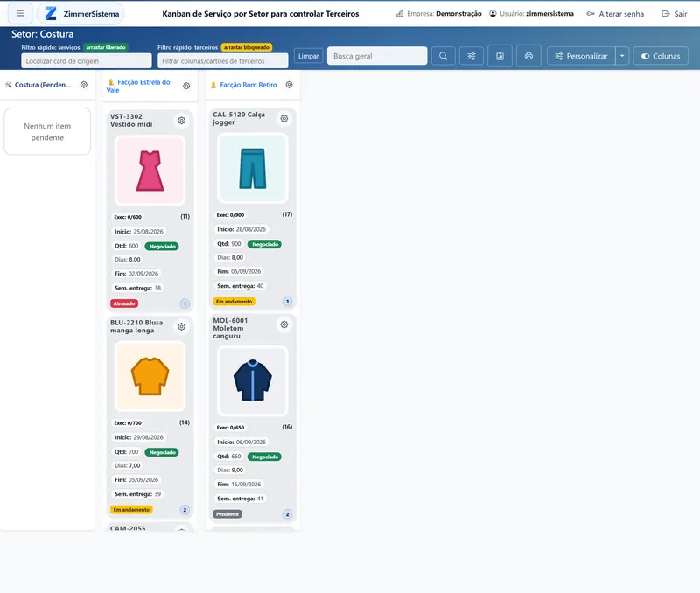This screenshot has width=700, height=593.
Task: Expand the Personalizar dropdown arrow
Action: (x=622, y=56)
